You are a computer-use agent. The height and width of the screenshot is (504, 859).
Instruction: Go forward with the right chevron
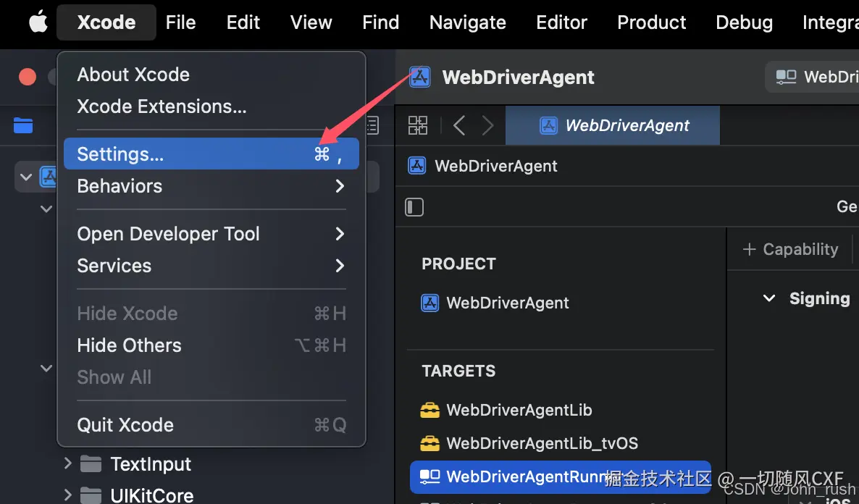487,125
